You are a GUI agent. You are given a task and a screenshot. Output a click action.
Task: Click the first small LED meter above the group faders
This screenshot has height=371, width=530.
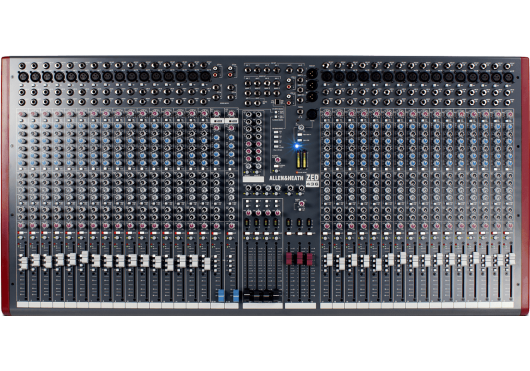[247, 222]
